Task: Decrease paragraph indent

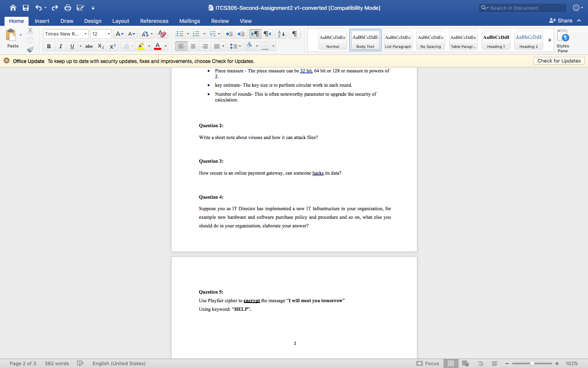Action: click(x=229, y=34)
